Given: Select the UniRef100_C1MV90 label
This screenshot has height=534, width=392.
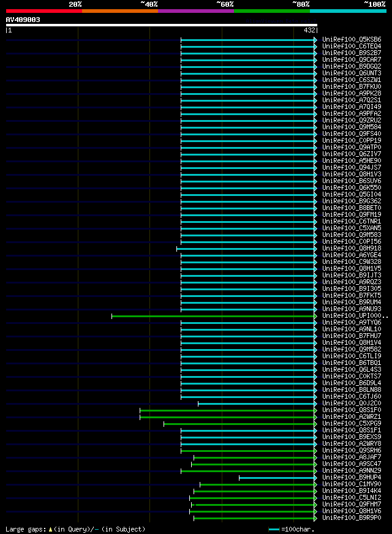Looking at the screenshot, I should click(x=352, y=484).
